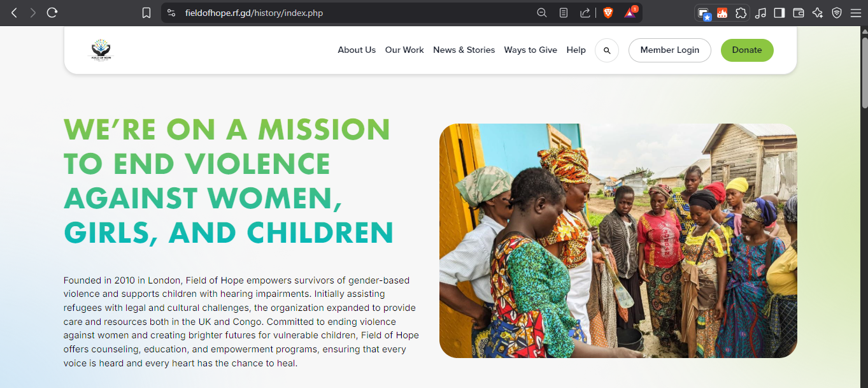This screenshot has width=868, height=388.
Task: Open the share icon in address bar
Action: (x=585, y=13)
